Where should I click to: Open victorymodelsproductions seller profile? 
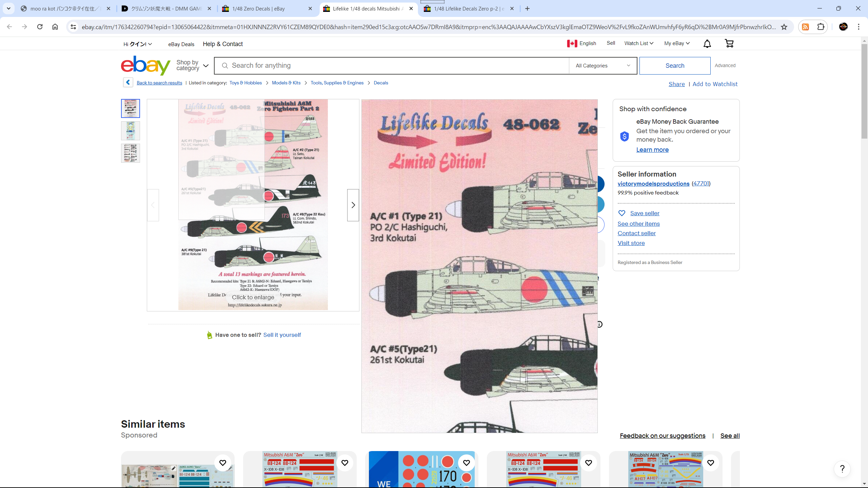[x=653, y=184]
